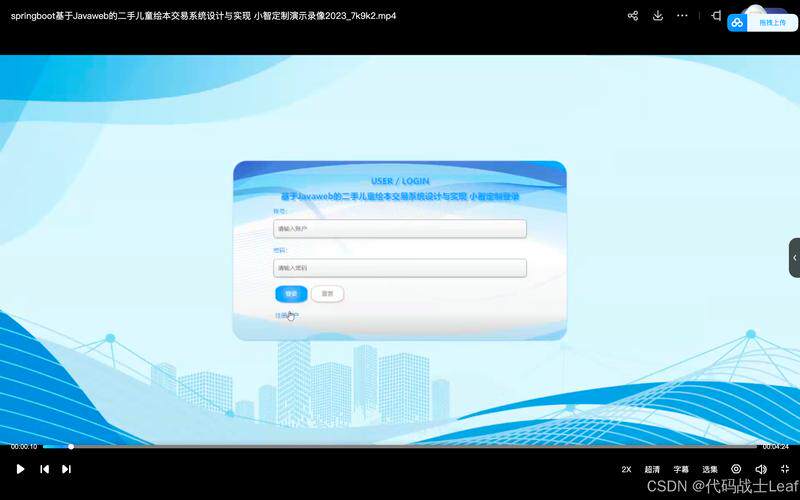Expand the right side panel arrow
Screen dimensions: 800x500
pos(794,258)
